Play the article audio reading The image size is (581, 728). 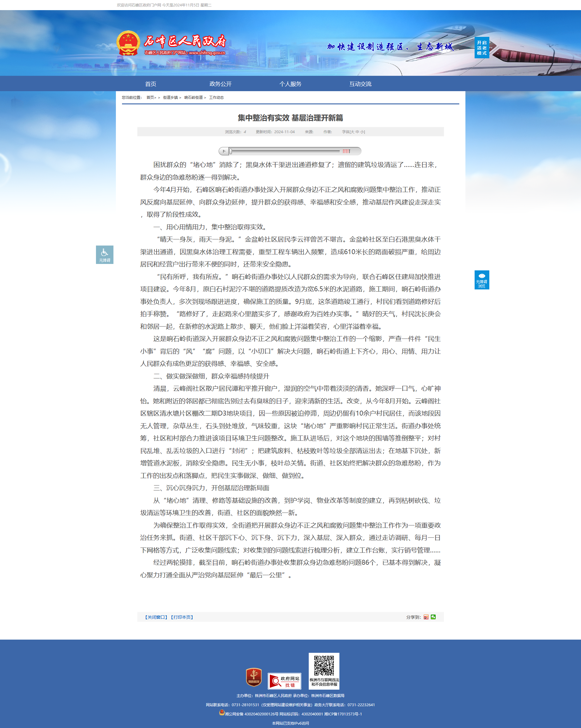[x=224, y=151]
